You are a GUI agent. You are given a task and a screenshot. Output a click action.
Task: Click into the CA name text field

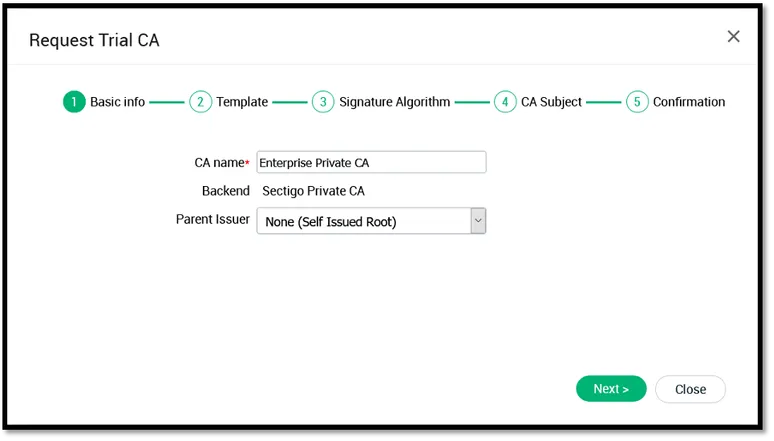(x=371, y=162)
